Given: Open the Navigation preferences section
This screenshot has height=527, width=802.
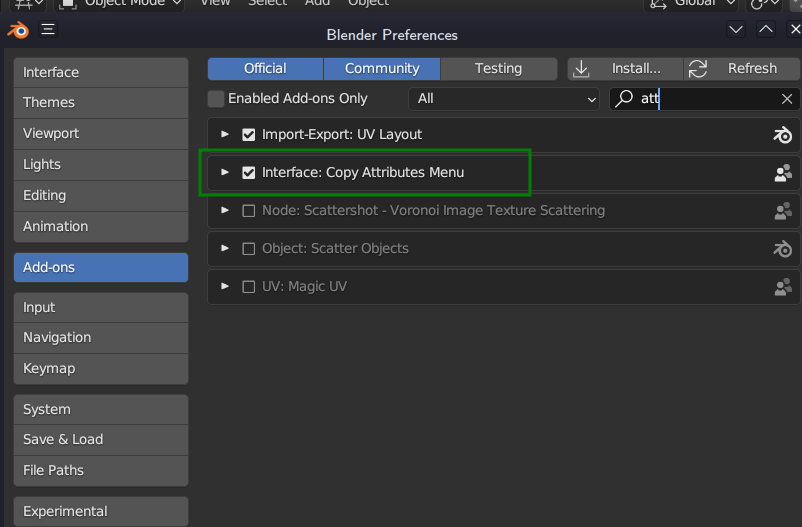Looking at the screenshot, I should pos(101,338).
